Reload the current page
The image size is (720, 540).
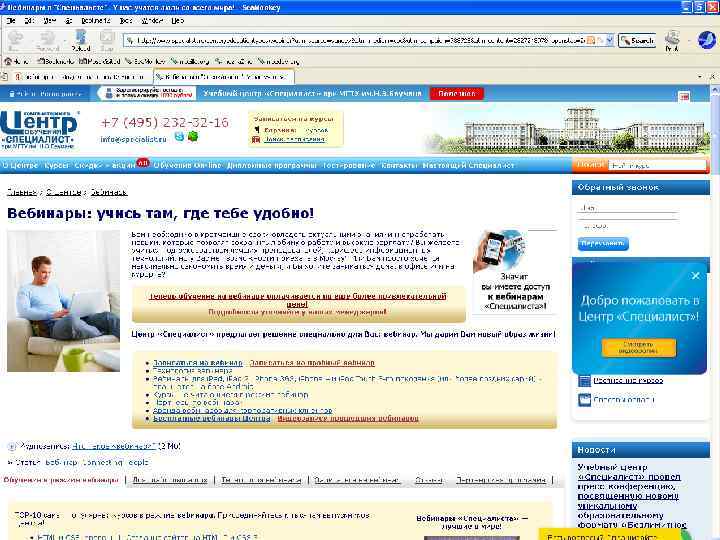click(81, 40)
